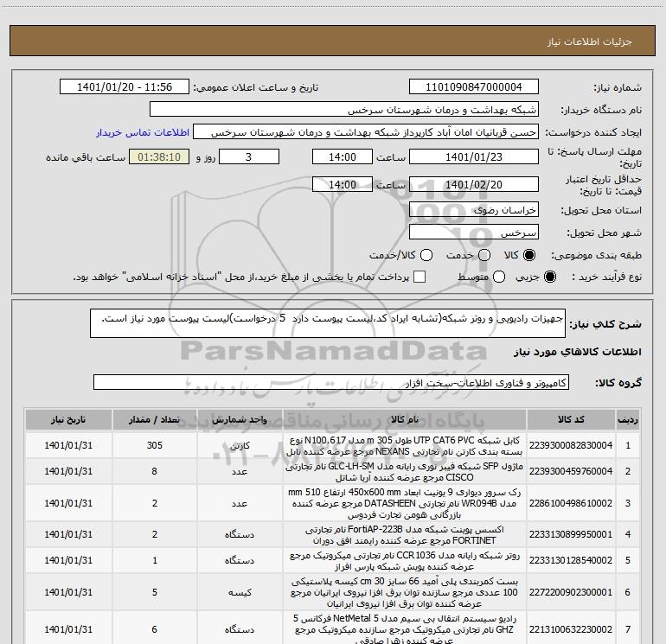Toggle the اسناد خزانه اسلامی payment checkbox
Image resolution: width=666 pixels, height=644 pixels.
419,277
